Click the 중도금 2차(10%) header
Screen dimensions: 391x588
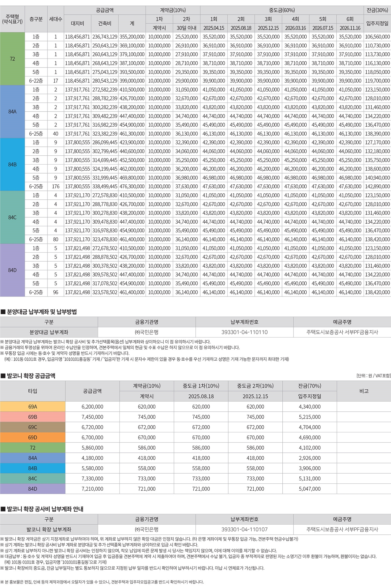tap(255, 386)
